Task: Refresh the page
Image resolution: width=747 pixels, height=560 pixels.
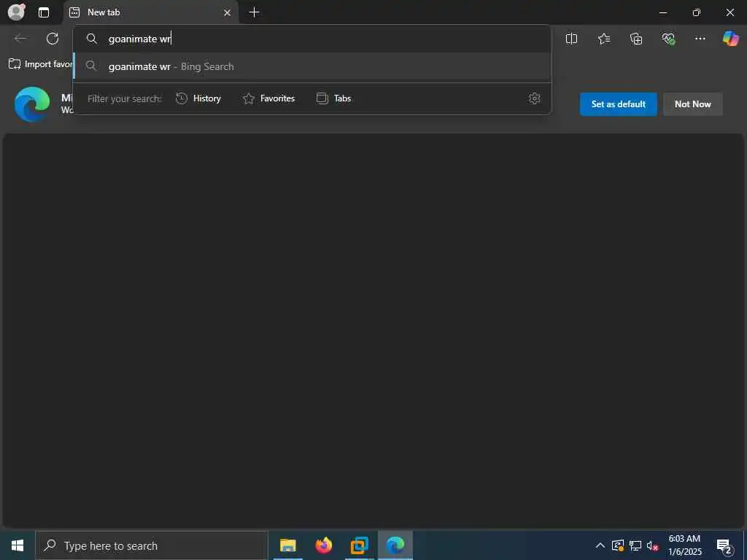Action: point(53,39)
